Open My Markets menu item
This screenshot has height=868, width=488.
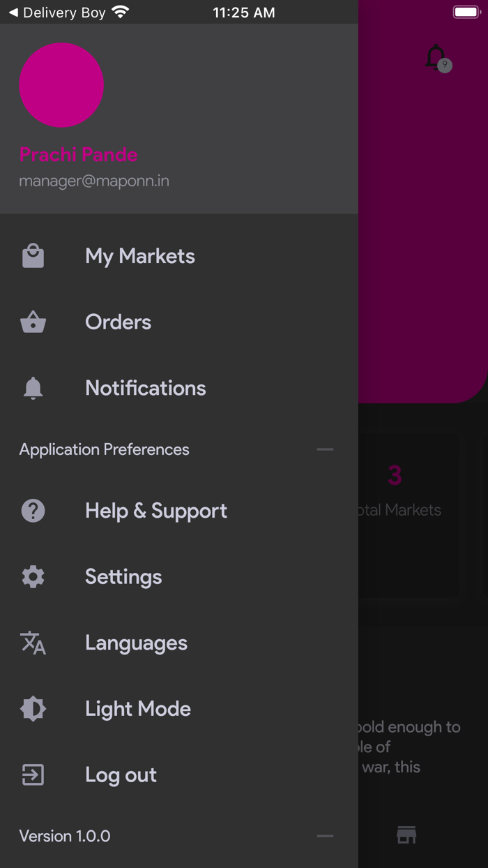coord(140,257)
